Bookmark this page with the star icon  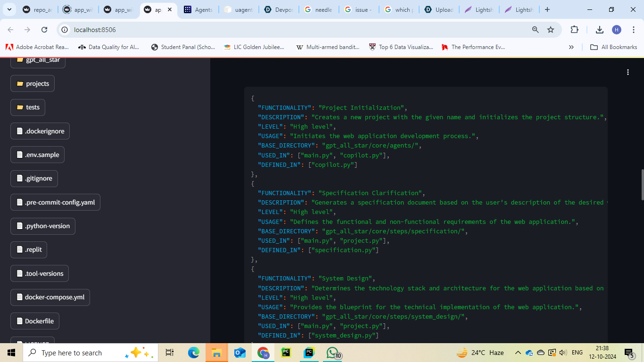pos(551,30)
